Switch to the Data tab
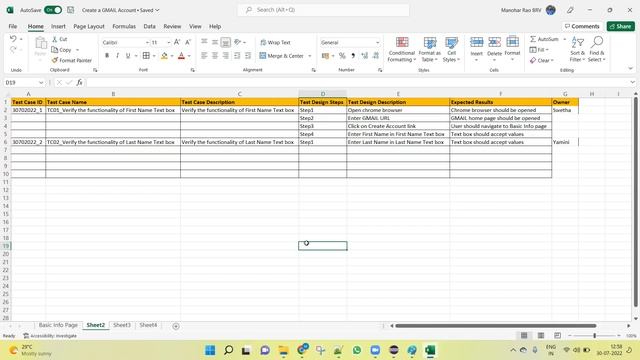 pyautogui.click(x=149, y=26)
